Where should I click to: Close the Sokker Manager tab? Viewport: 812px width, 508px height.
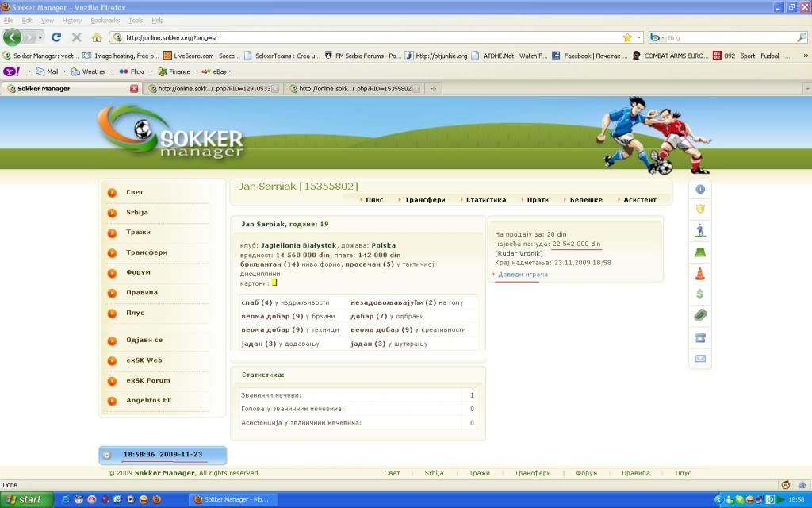[133, 89]
